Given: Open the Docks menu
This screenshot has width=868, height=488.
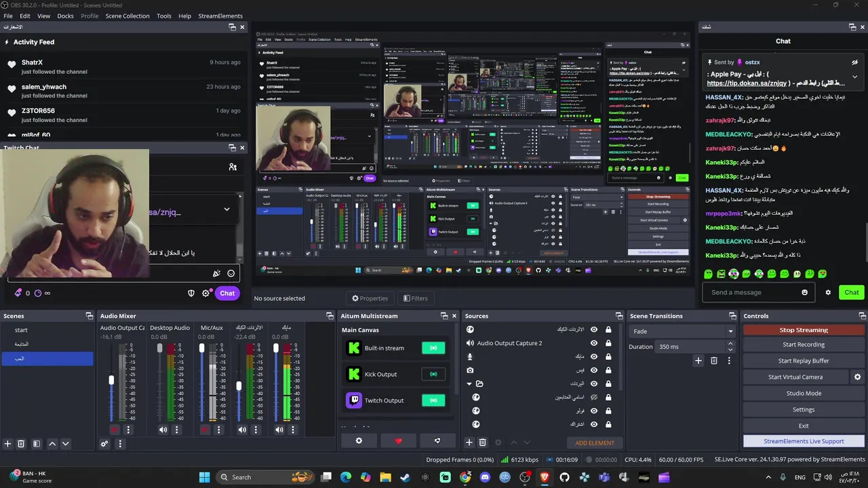Looking at the screenshot, I should click(x=65, y=16).
